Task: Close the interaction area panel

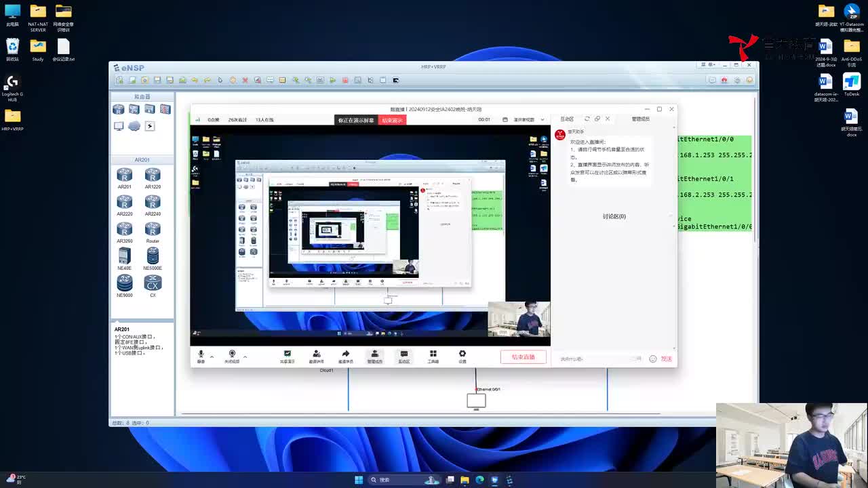Action: coord(608,119)
